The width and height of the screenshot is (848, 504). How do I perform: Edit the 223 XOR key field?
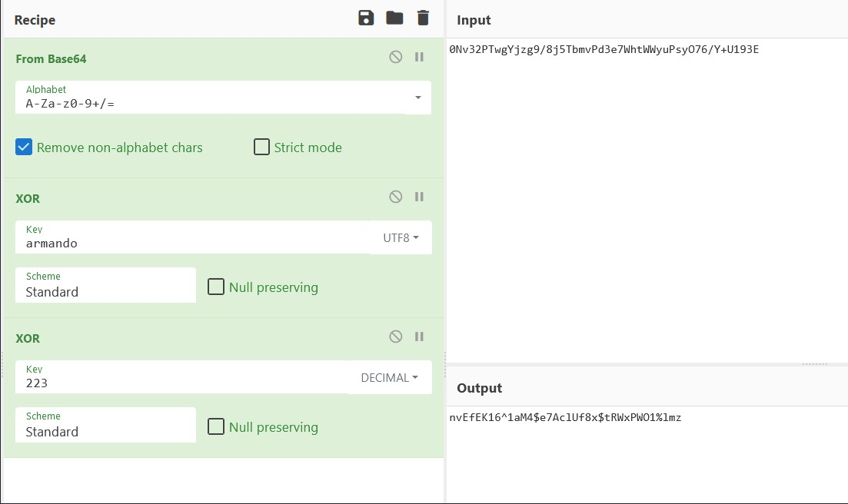point(181,377)
